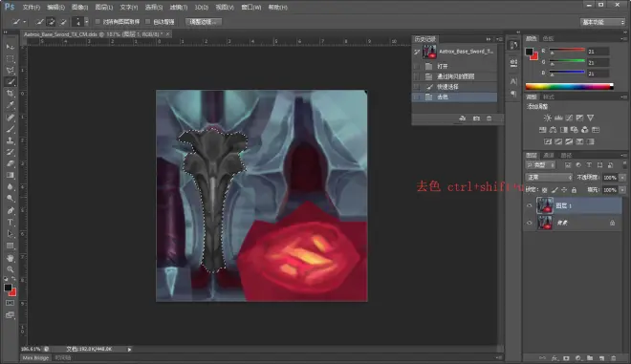Select the Rectangle shape tool
631x364 pixels.
11,246
